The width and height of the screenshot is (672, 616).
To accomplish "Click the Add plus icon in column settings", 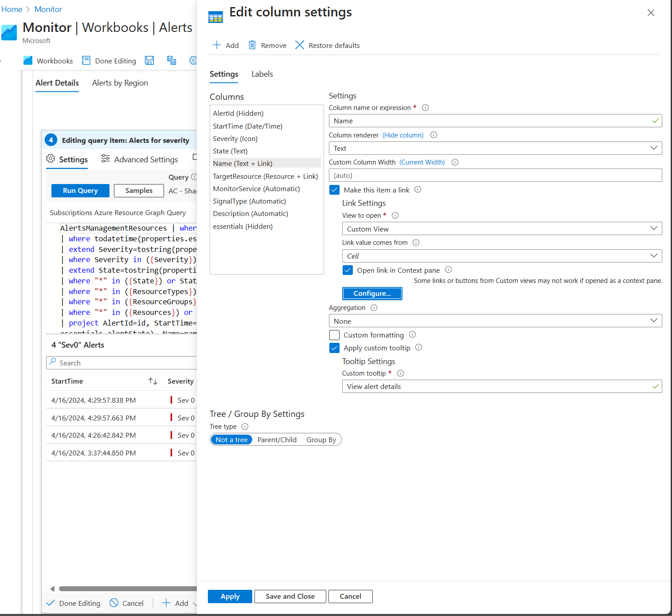I will 217,45.
